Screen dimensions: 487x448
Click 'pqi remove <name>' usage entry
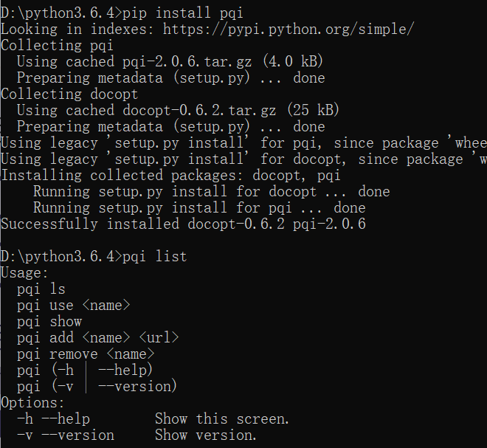86,354
